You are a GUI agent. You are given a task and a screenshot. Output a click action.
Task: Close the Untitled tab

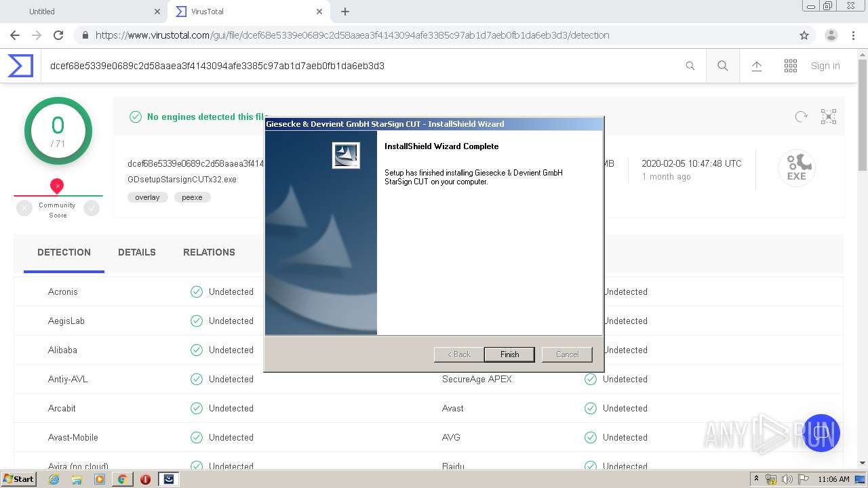point(157,12)
